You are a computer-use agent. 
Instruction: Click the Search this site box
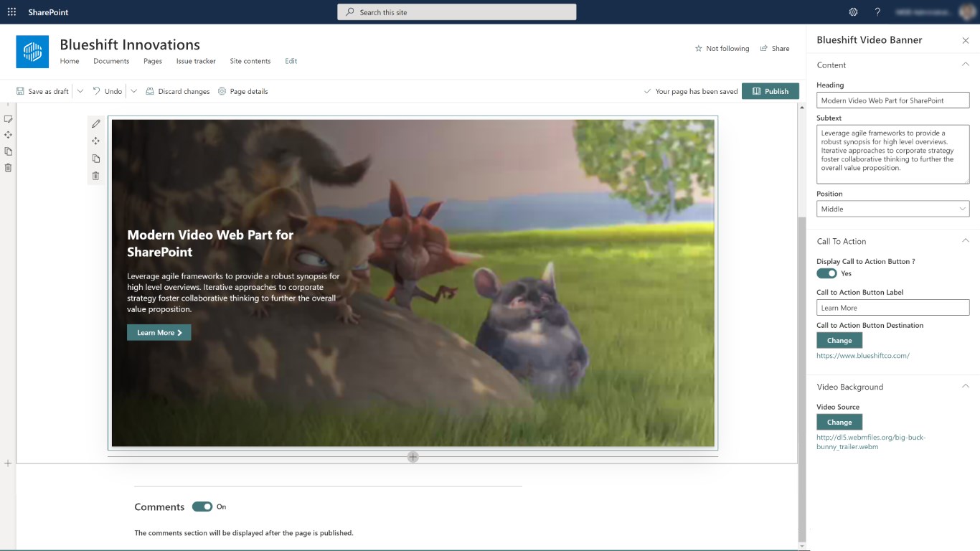456,12
